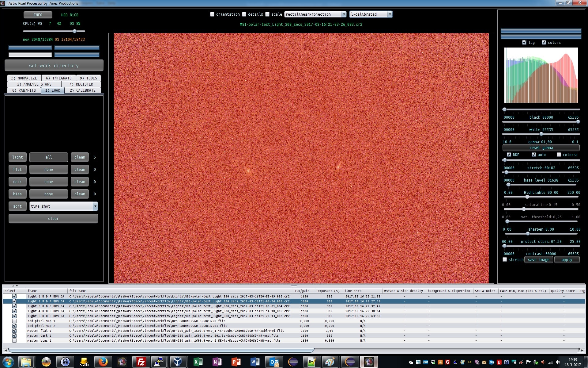Screen dimensions: 588x368
Task: Open the Outlook taskbar icon
Action: coord(274,362)
